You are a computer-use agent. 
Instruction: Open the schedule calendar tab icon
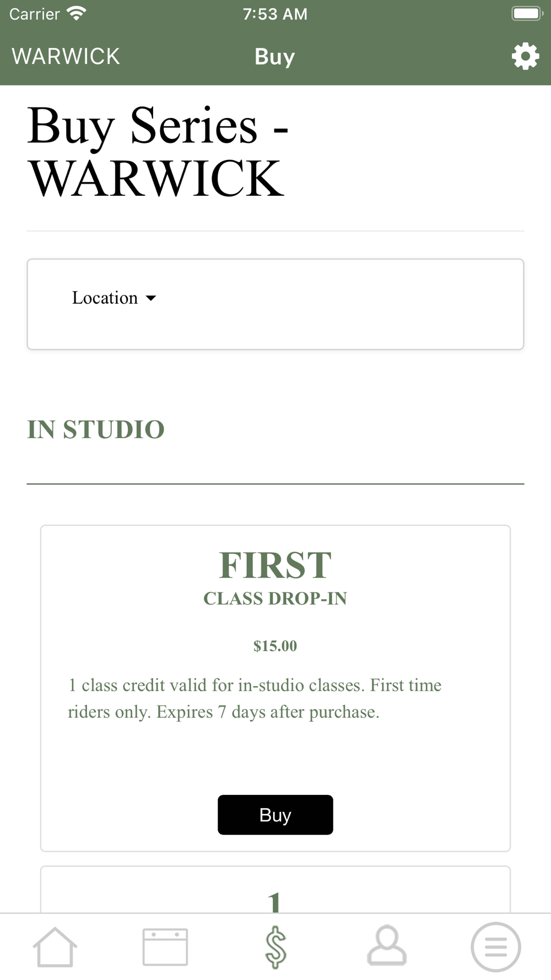point(165,947)
